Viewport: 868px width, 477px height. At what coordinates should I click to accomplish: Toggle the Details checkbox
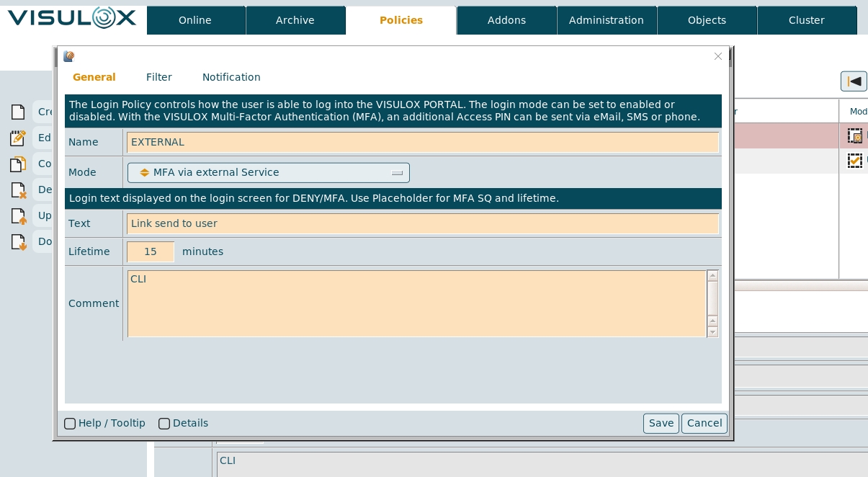tap(164, 424)
